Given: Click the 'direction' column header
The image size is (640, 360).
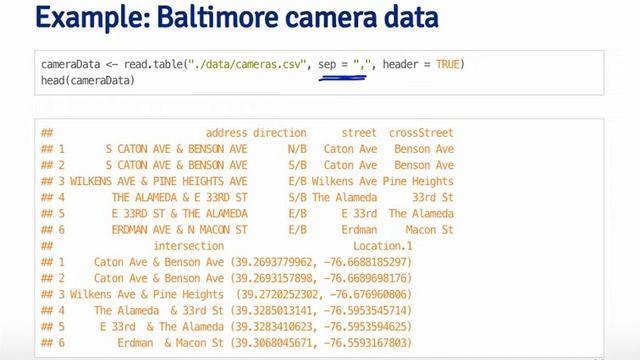Looking at the screenshot, I should point(280,133).
